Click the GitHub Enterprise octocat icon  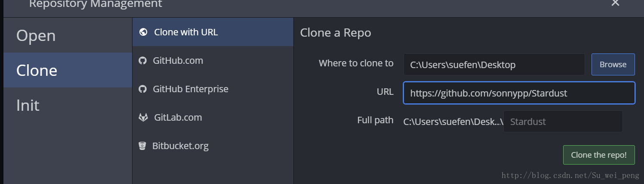pos(143,89)
